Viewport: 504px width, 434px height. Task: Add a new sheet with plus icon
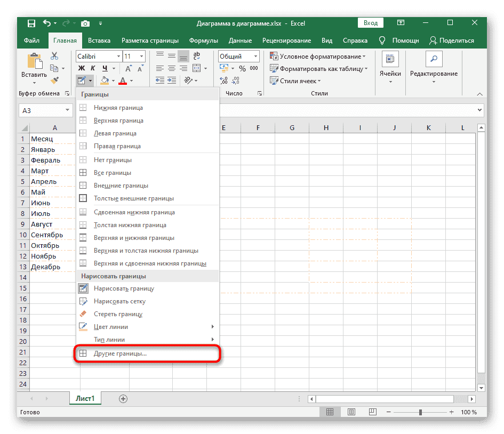123,398
